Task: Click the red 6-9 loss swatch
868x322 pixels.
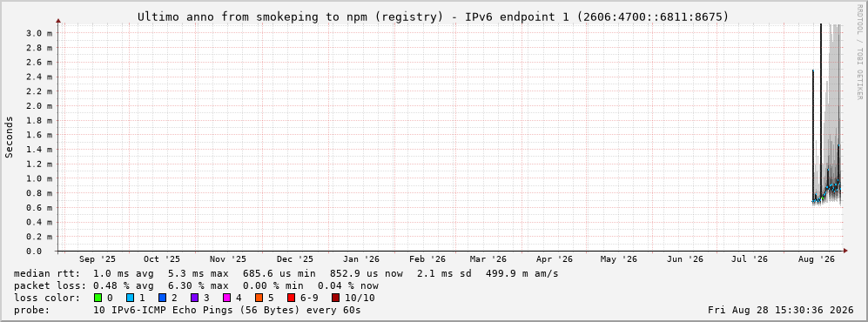Action: click(291, 298)
